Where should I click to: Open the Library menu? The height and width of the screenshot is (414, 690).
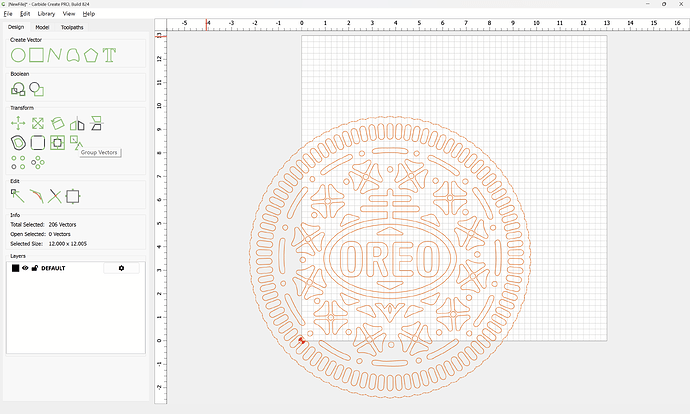pos(46,14)
